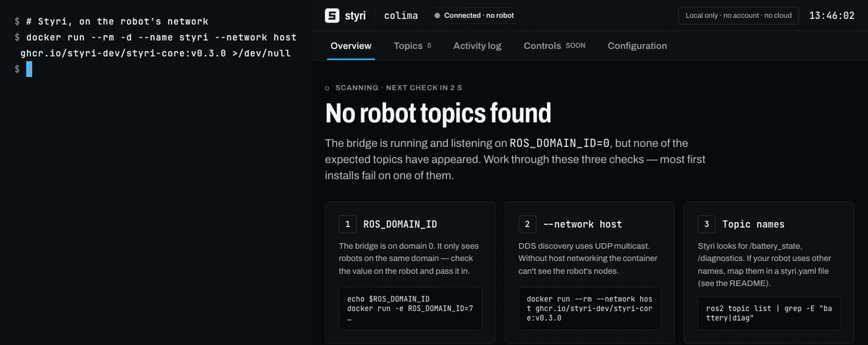Select the Controls SOON tab
The image size is (868, 345).
(555, 46)
